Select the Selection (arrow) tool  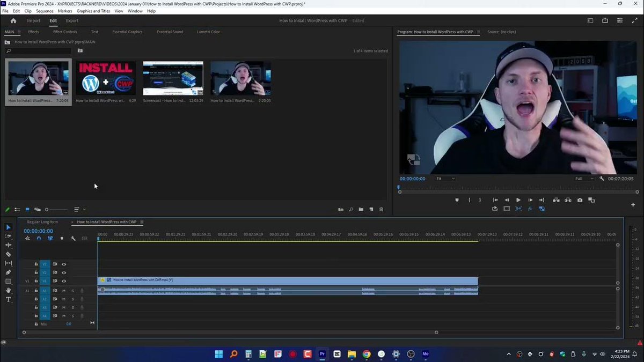pyautogui.click(x=8, y=227)
